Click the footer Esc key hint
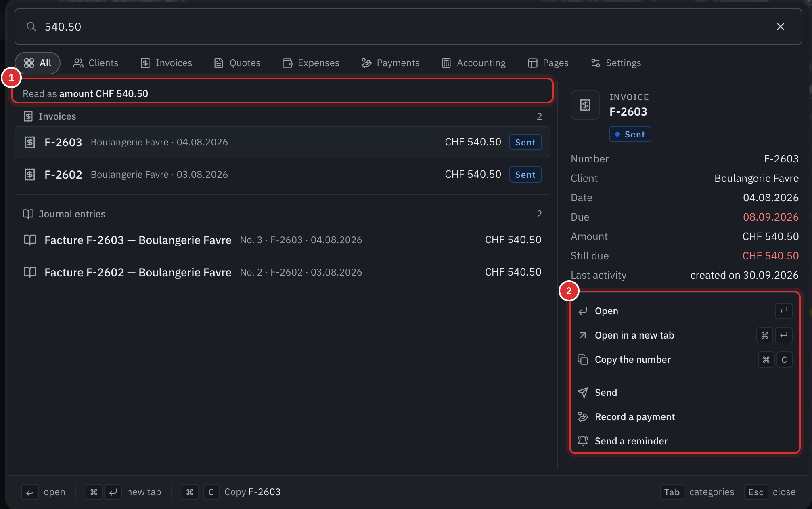 (756, 492)
